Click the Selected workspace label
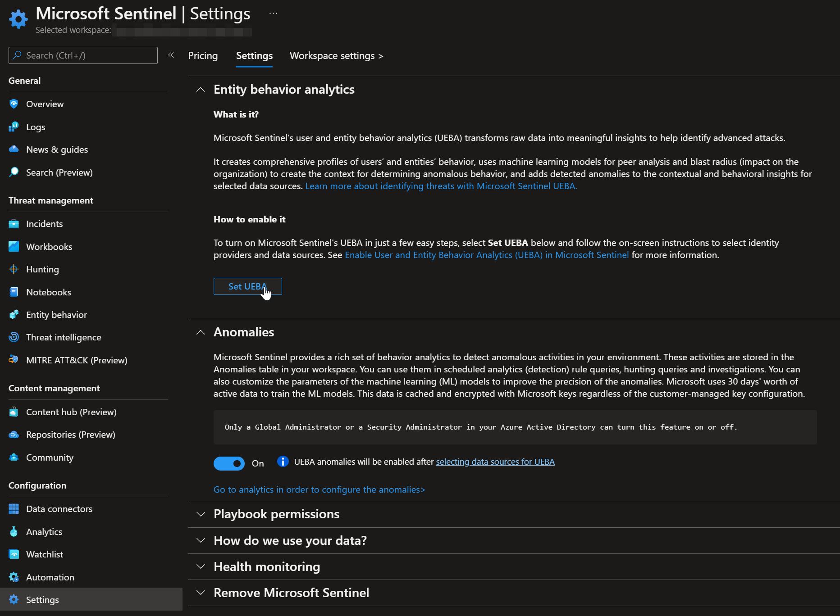 click(x=73, y=30)
